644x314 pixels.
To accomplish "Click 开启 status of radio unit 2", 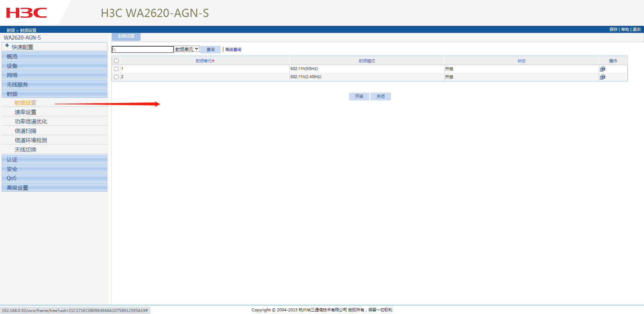I will pos(449,77).
